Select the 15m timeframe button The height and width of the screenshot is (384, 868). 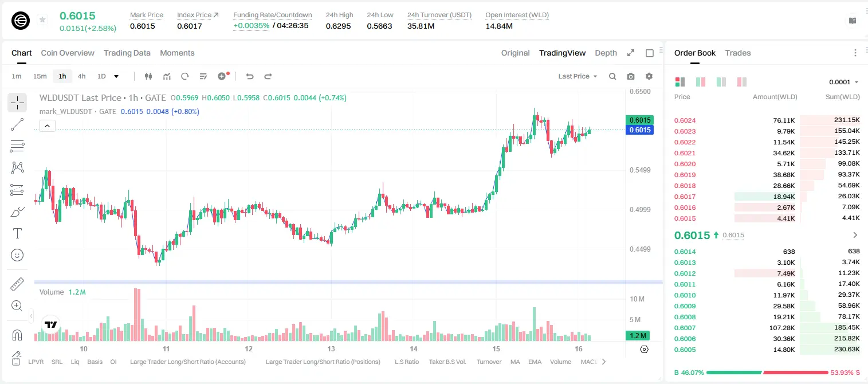40,76
